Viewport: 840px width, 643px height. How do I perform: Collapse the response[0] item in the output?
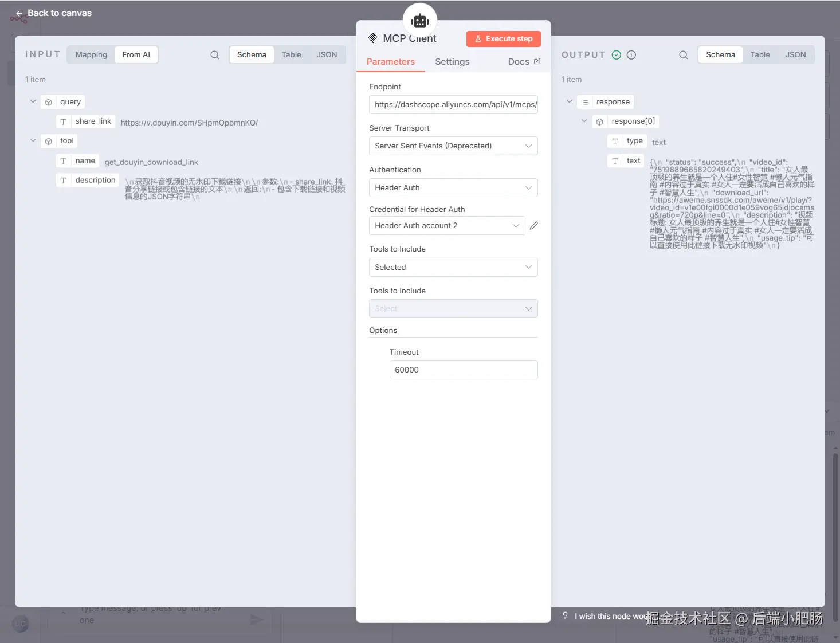click(x=584, y=121)
